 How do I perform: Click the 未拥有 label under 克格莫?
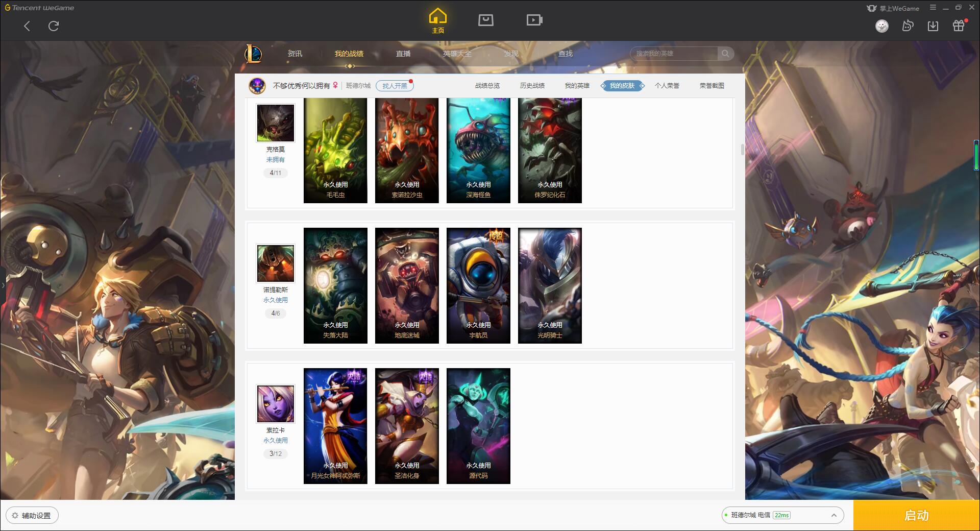(276, 160)
